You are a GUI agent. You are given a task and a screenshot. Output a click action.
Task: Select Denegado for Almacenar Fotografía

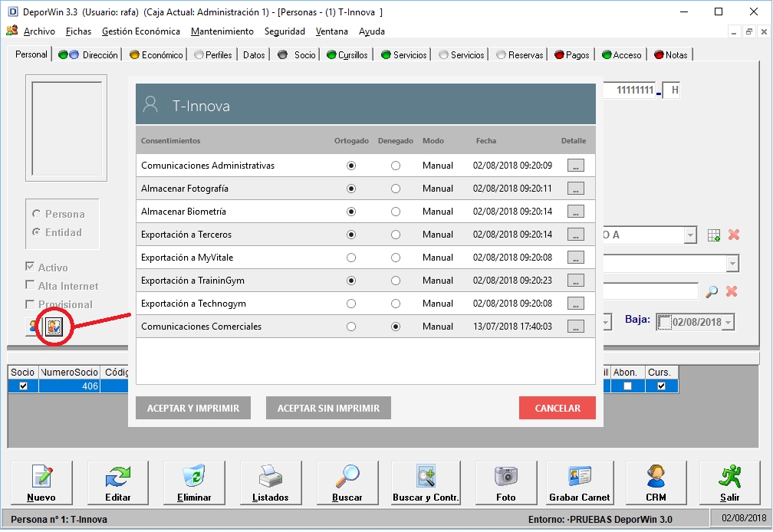(x=396, y=189)
